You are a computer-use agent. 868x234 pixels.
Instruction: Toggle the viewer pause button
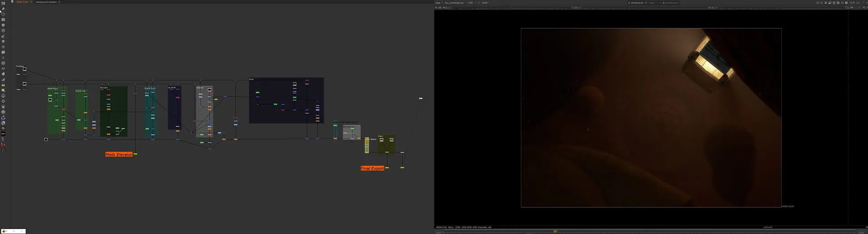846,3
